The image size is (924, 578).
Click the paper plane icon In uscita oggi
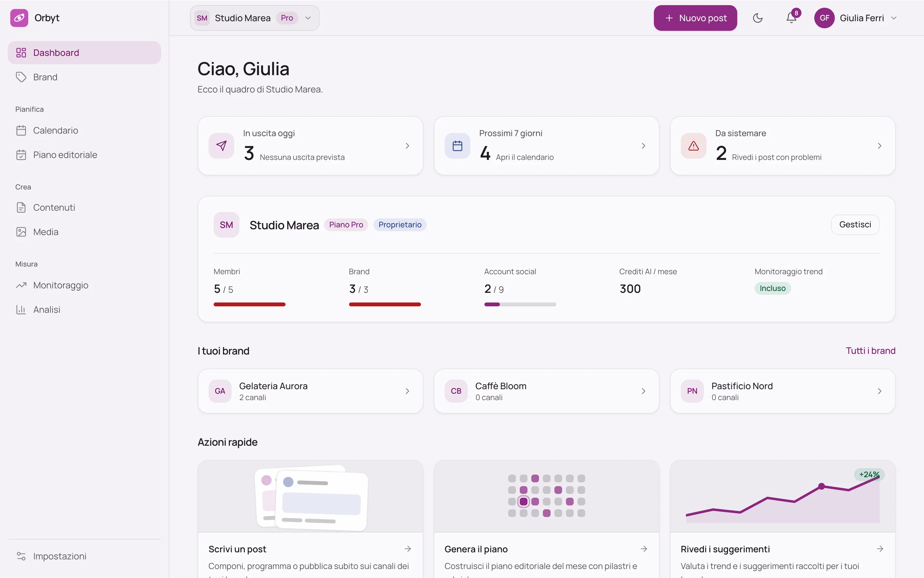221,146
